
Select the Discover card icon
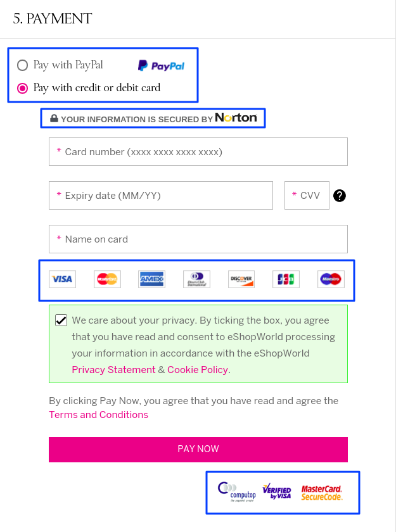(241, 279)
